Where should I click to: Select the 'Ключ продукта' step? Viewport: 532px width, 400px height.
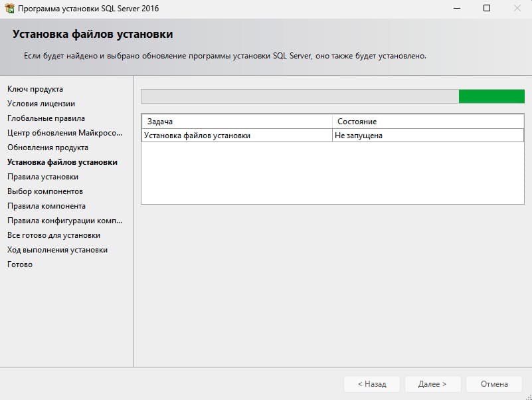coord(35,89)
